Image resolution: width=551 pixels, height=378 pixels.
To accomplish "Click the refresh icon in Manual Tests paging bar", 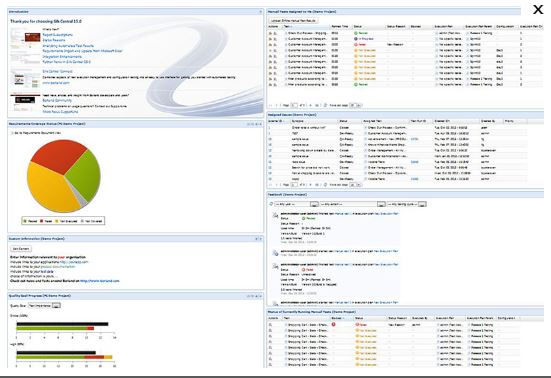I will 325,105.
